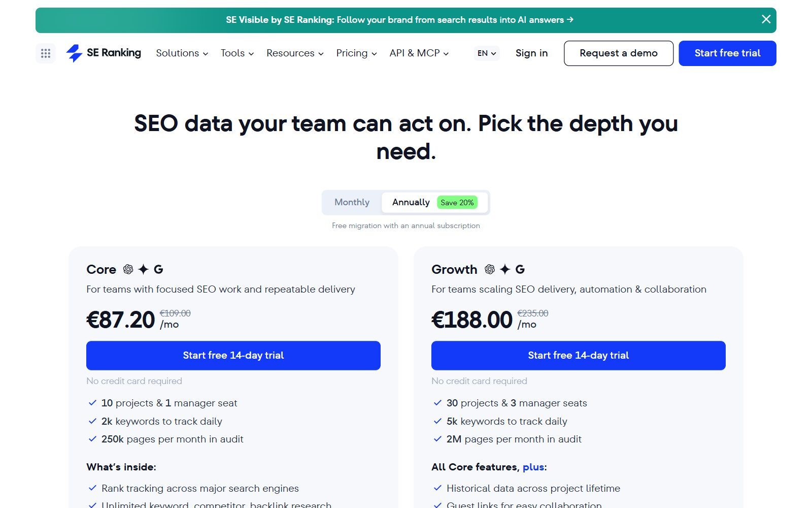Switch billing to Monthly
This screenshot has width=812, height=508.
click(352, 202)
